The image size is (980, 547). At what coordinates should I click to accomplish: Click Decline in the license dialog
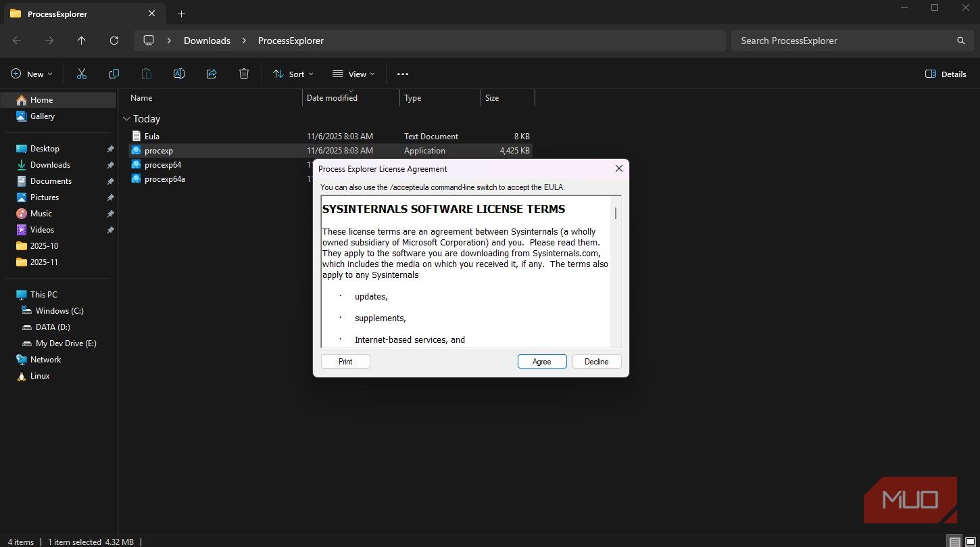tap(597, 362)
